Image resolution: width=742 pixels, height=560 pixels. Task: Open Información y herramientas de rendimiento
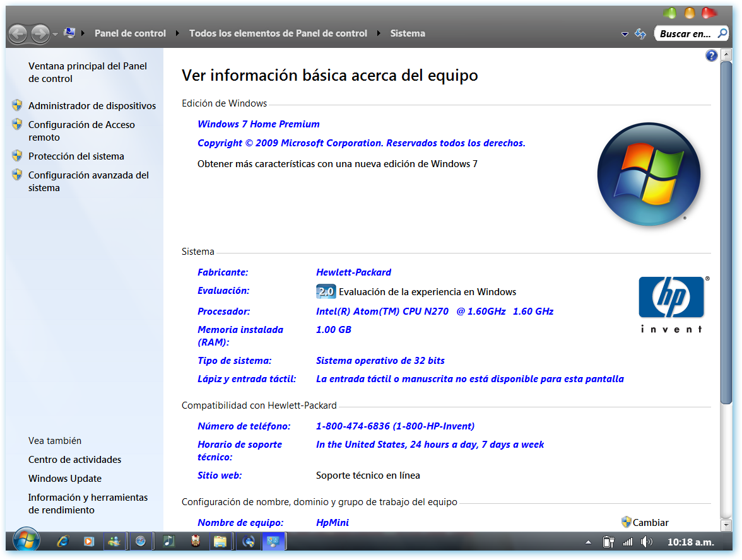coord(88,504)
